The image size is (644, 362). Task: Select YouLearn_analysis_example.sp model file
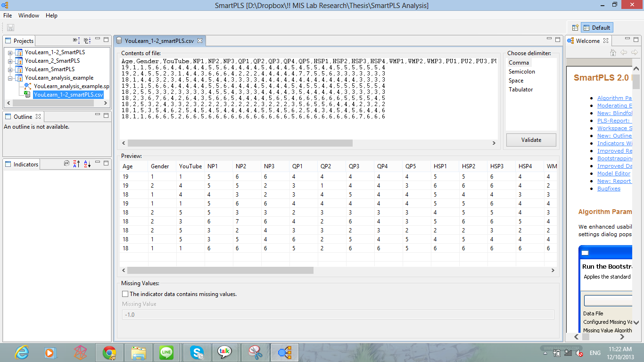[x=71, y=86]
